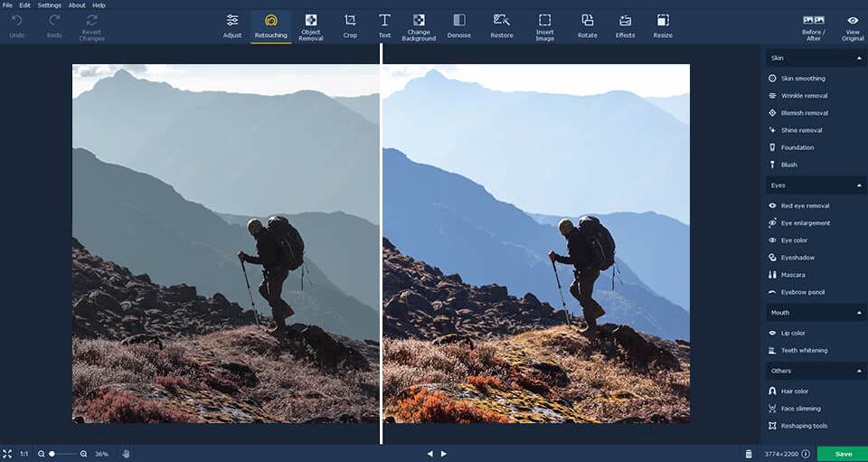Image resolution: width=868 pixels, height=462 pixels.
Task: Open the Insert Image tool
Action: click(544, 26)
